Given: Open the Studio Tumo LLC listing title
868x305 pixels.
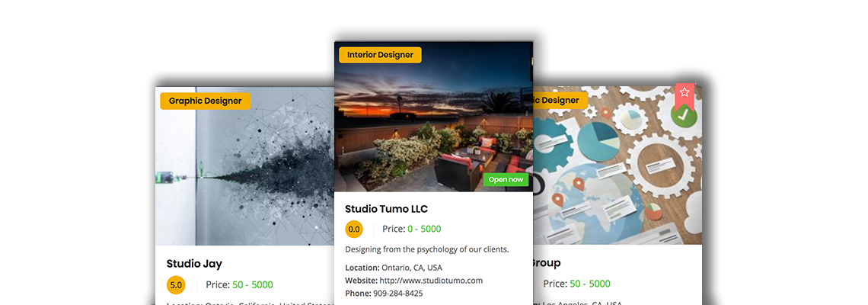Looking at the screenshot, I should tap(386, 209).
